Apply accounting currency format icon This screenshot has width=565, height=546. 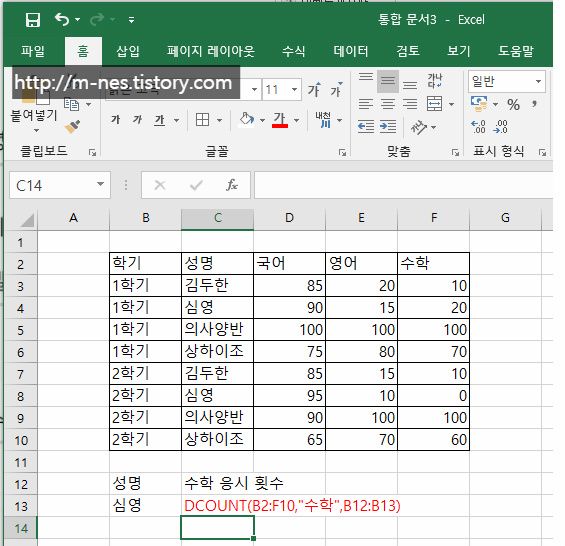click(479, 104)
